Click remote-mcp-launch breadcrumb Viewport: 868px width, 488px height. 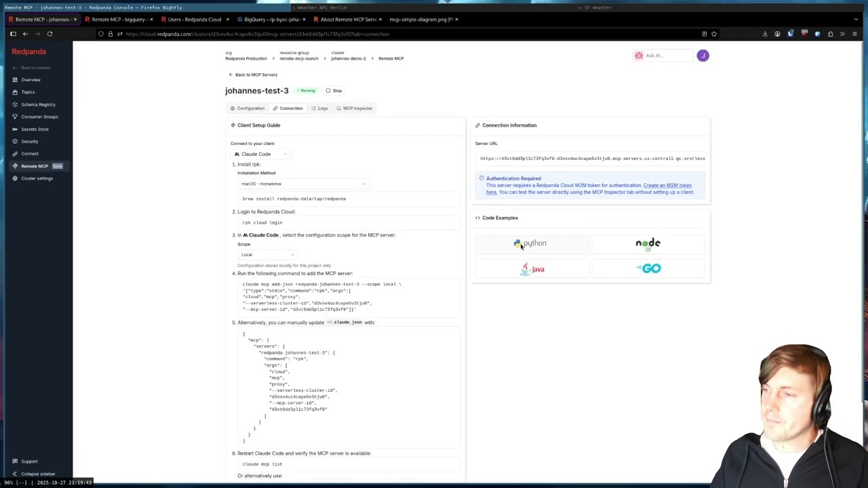tap(298, 58)
